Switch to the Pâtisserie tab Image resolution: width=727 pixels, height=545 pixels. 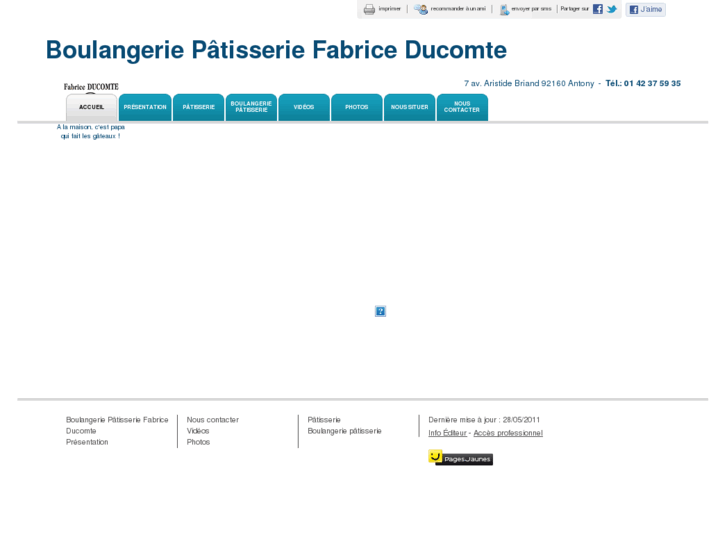pos(198,107)
